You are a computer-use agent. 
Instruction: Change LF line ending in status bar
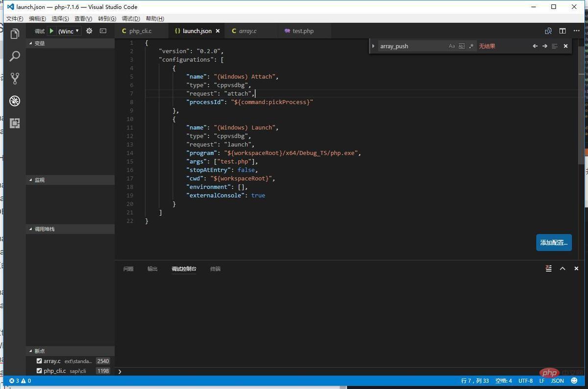click(x=542, y=381)
